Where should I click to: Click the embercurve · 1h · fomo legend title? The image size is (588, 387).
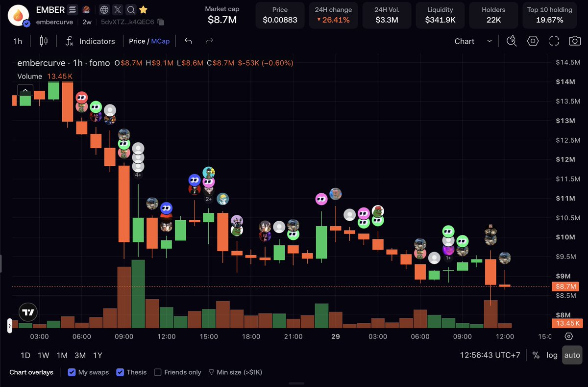tap(64, 63)
